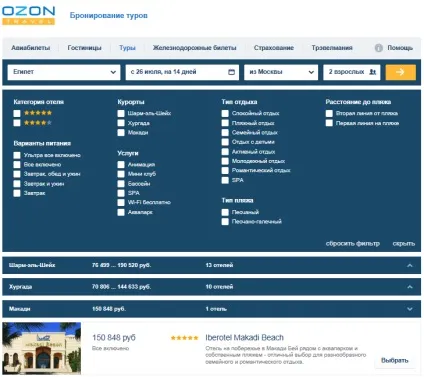Collapse the Макади results row chevron
Screen dimensions: 424x377
click(410, 309)
